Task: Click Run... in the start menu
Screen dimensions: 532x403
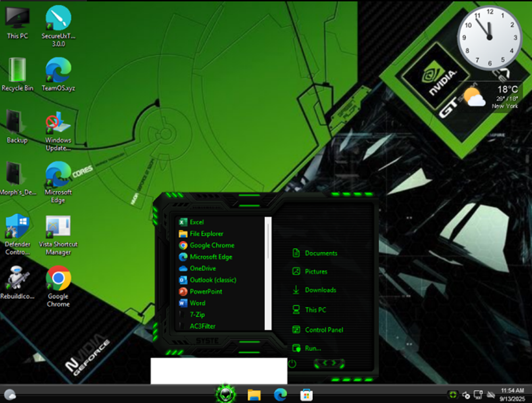Action: (x=312, y=348)
